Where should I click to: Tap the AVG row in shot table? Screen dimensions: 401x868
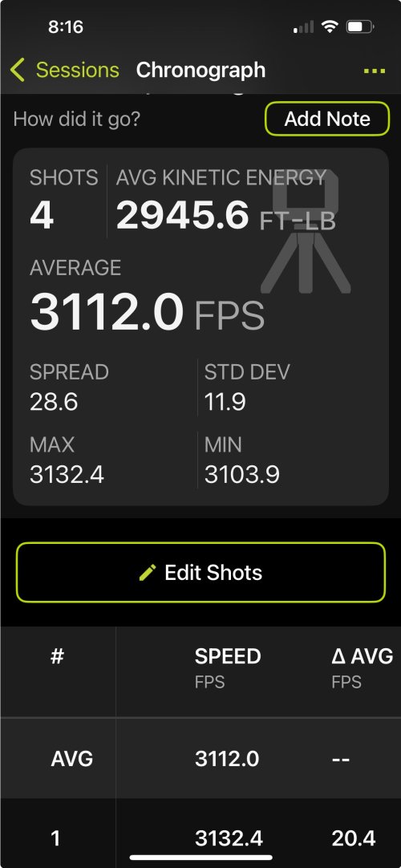tap(200, 758)
